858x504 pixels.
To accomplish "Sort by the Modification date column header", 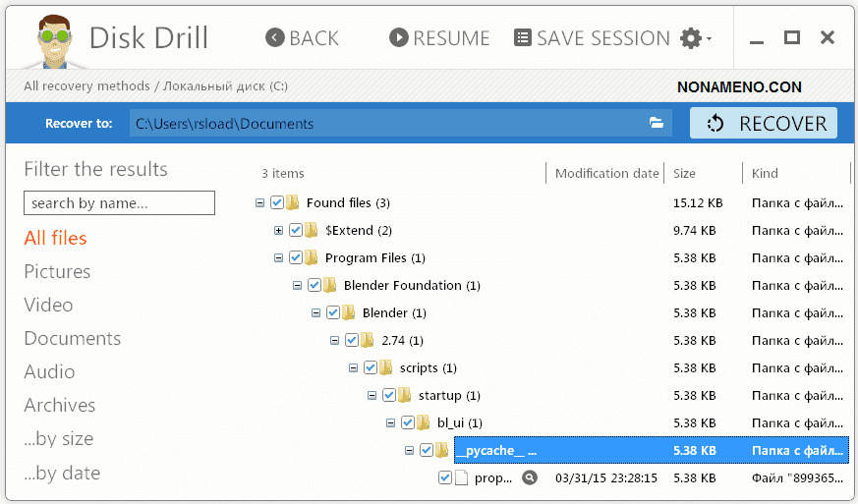I will click(x=606, y=174).
